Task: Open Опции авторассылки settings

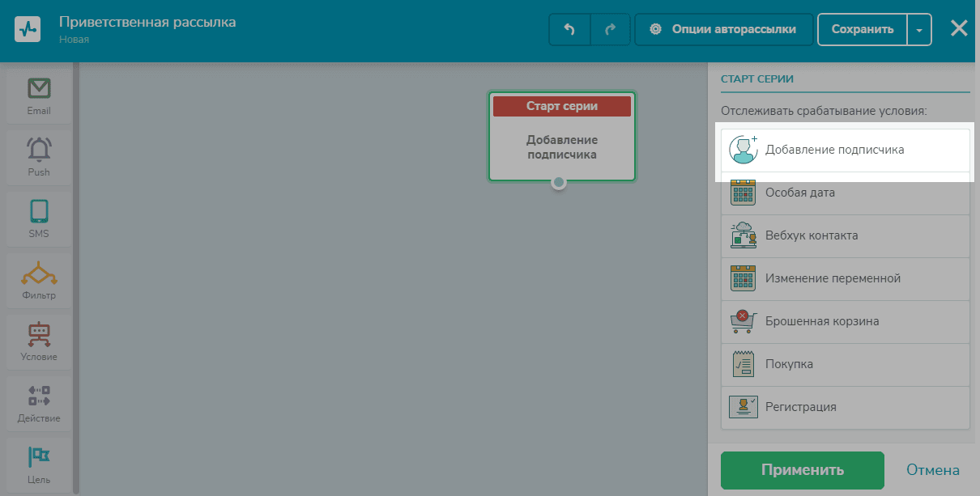Action: tap(724, 29)
